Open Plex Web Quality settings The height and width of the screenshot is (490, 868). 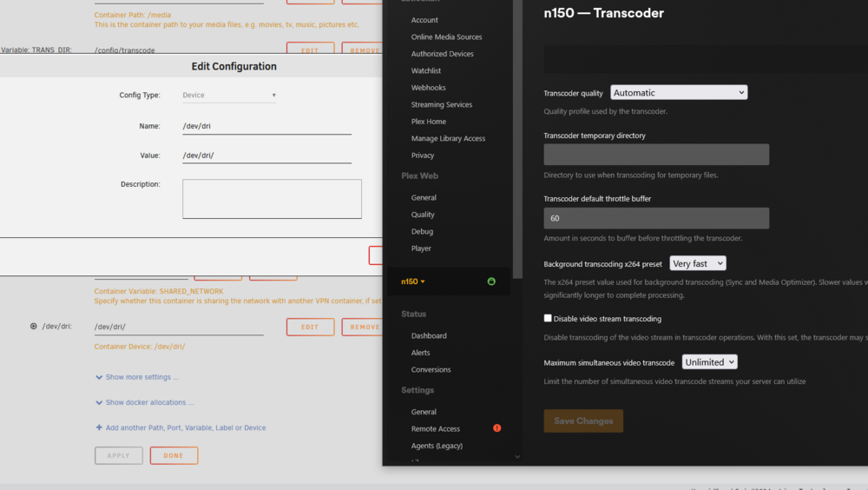click(423, 215)
